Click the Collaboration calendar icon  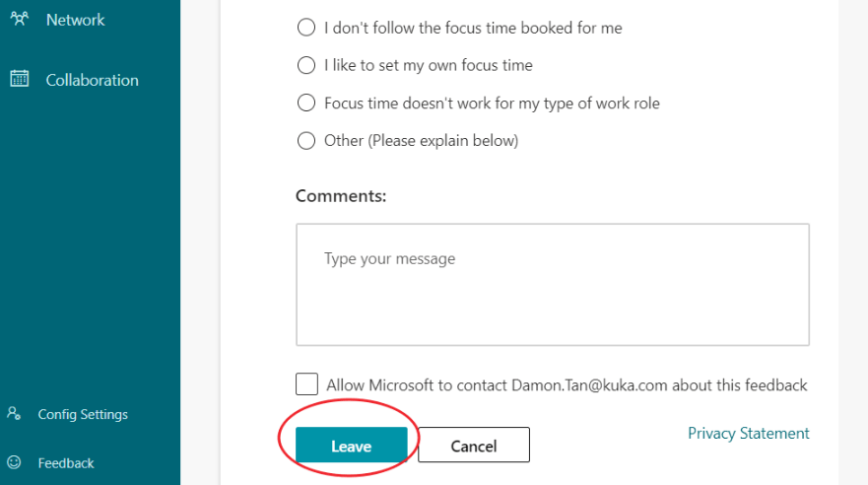(x=20, y=79)
